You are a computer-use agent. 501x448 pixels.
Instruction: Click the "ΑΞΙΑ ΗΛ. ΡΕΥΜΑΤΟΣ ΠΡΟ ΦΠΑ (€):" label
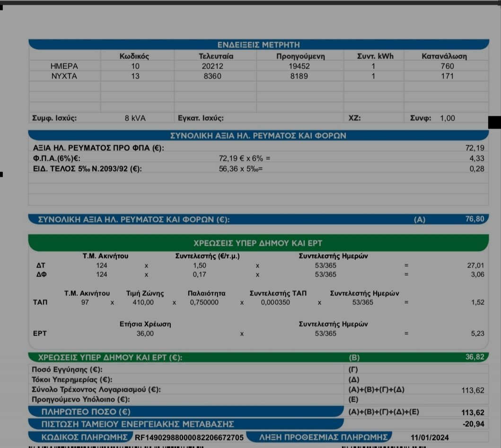point(98,148)
